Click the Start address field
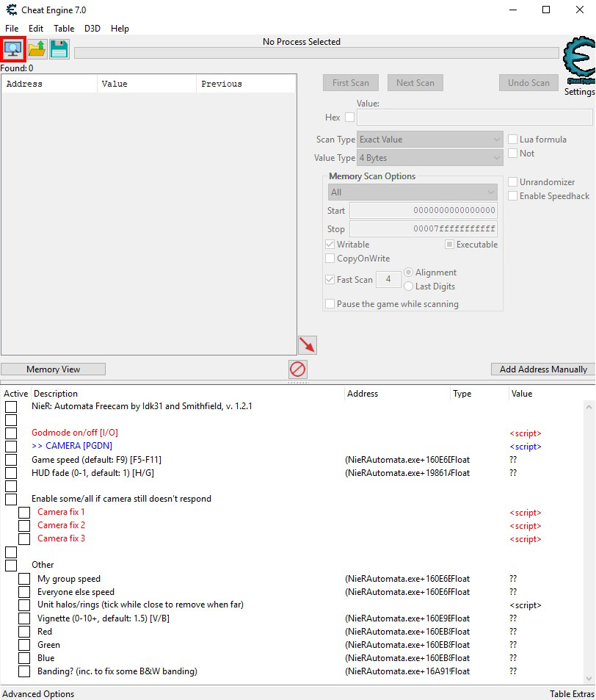This screenshot has width=596, height=700. click(424, 210)
